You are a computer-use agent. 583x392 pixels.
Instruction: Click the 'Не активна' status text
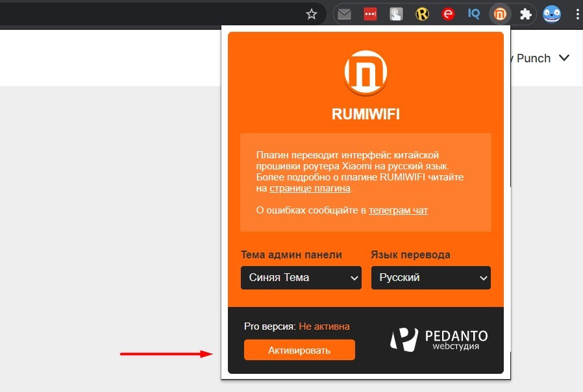coord(324,326)
